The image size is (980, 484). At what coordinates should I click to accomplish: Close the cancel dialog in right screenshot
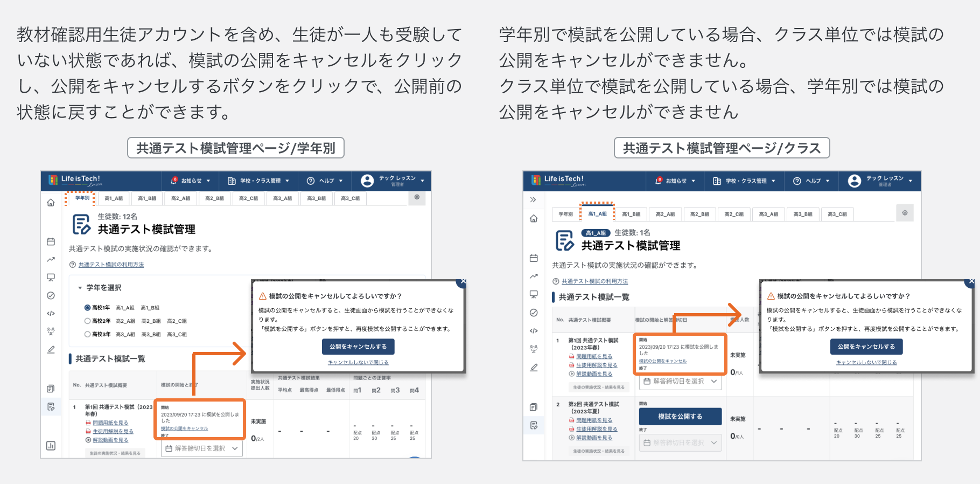971,281
